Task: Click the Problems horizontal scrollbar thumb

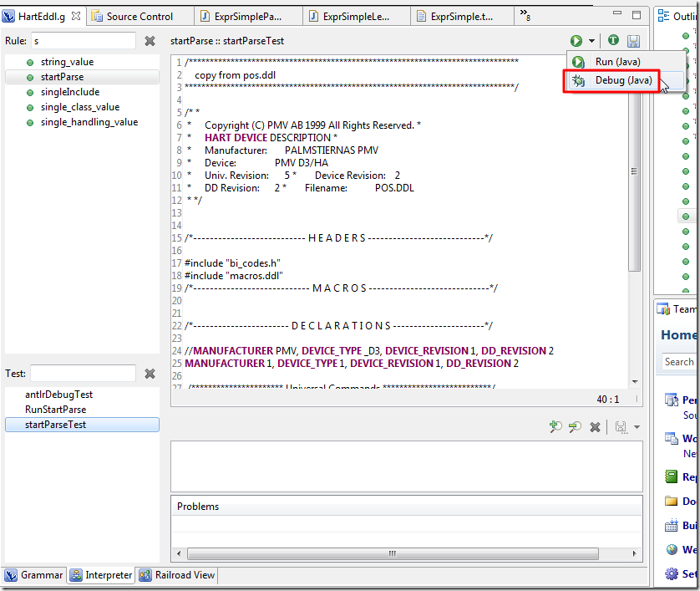Action: (x=393, y=553)
